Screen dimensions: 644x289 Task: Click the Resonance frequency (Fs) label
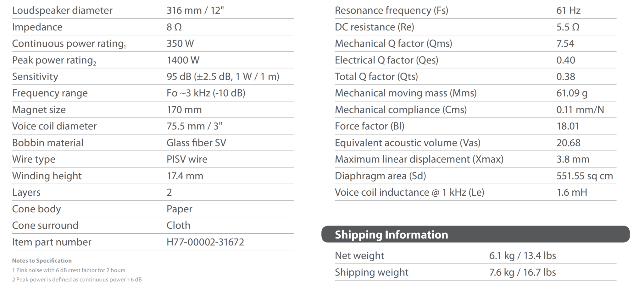point(391,11)
